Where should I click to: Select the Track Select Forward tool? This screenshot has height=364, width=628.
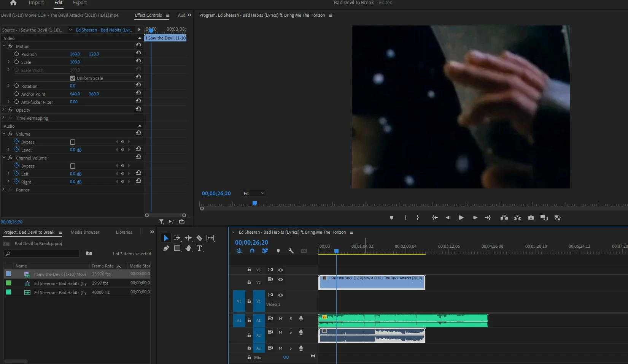177,238
